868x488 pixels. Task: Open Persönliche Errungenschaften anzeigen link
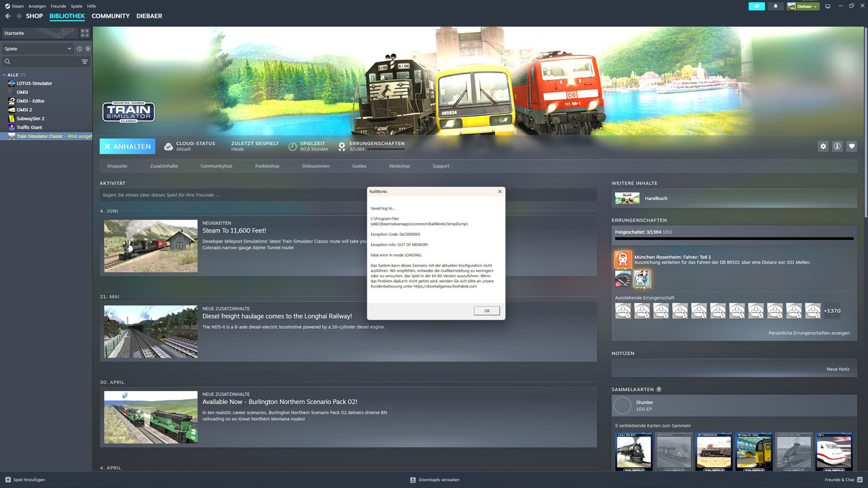[x=809, y=333]
